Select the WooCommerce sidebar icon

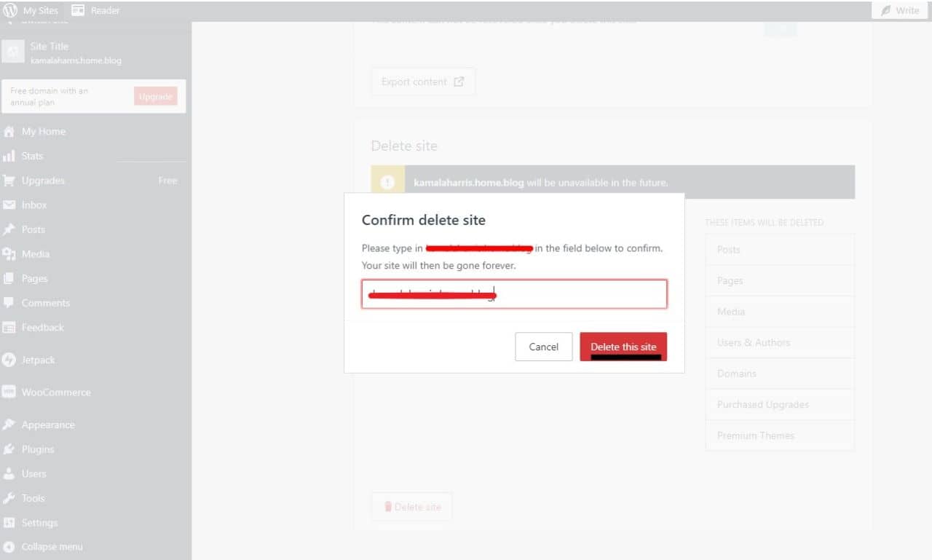(x=10, y=392)
